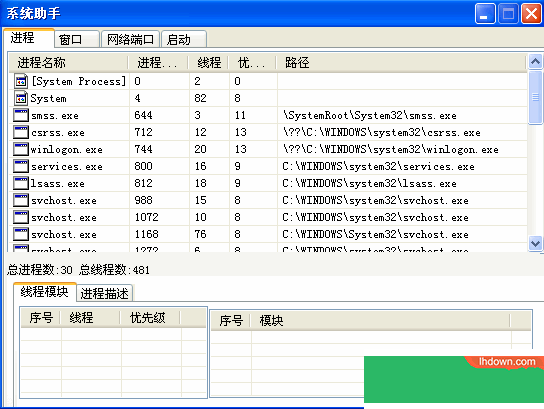Select svchost.exe with PID 1168 icon
The image size is (544, 409).
point(21,234)
